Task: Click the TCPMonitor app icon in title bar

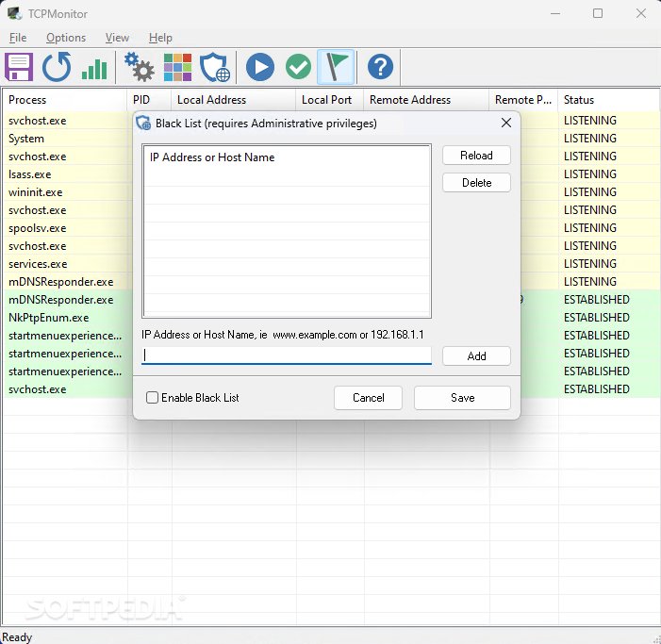Action: coord(15,13)
